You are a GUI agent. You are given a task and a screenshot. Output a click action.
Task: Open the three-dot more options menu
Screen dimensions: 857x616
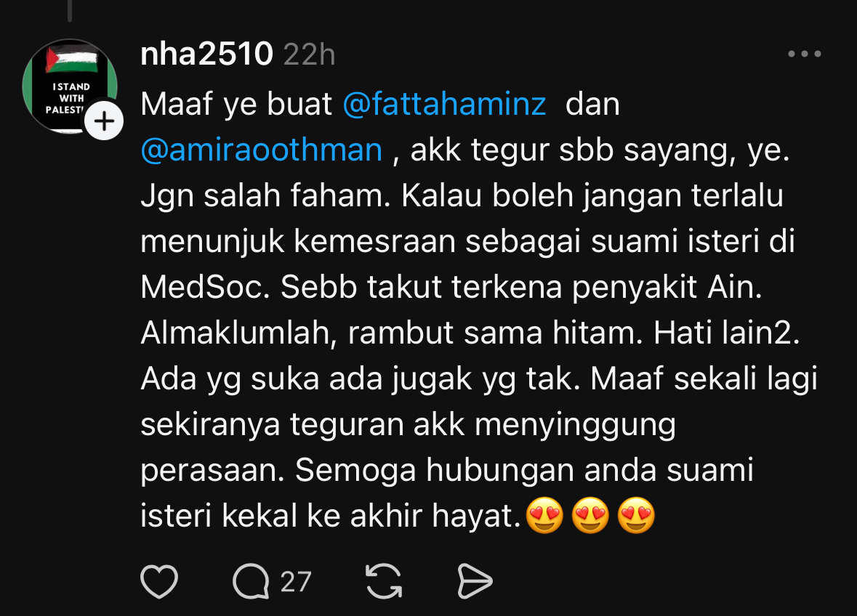[x=805, y=54]
